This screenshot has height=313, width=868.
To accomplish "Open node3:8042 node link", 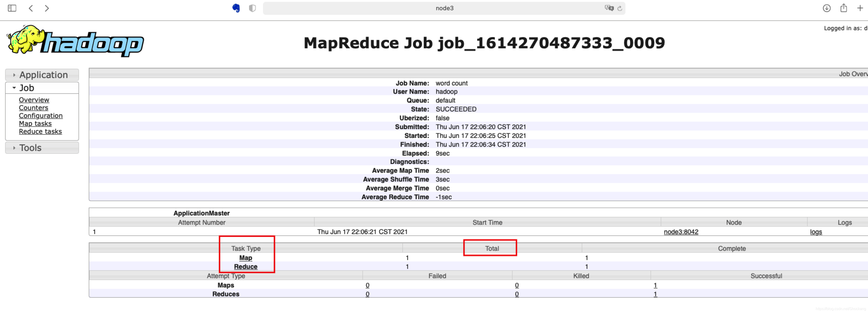I will [x=681, y=232].
